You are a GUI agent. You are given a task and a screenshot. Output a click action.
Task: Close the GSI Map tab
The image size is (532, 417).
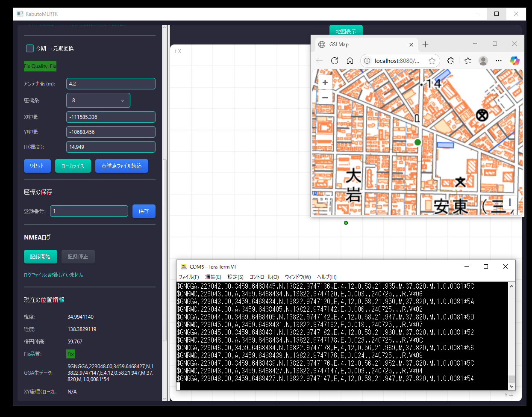(411, 44)
